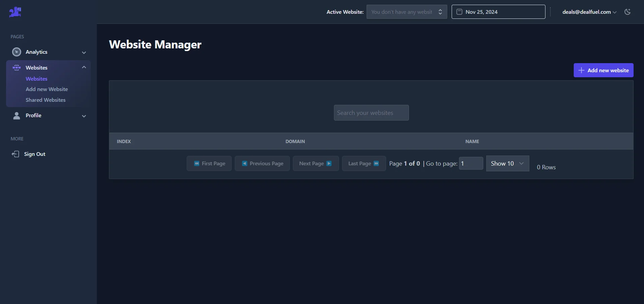Toggle dark mode with the moon icon
This screenshot has width=644, height=304.
coord(628,12)
